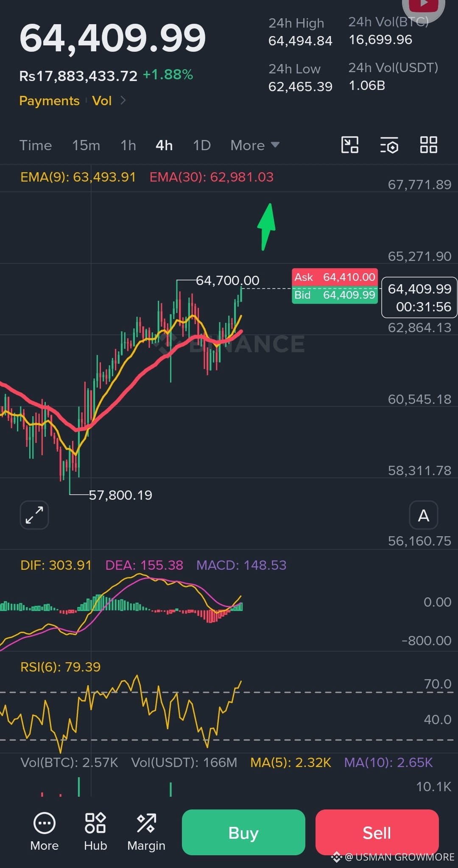
Task: Tap the red Sell button
Action: (377, 832)
